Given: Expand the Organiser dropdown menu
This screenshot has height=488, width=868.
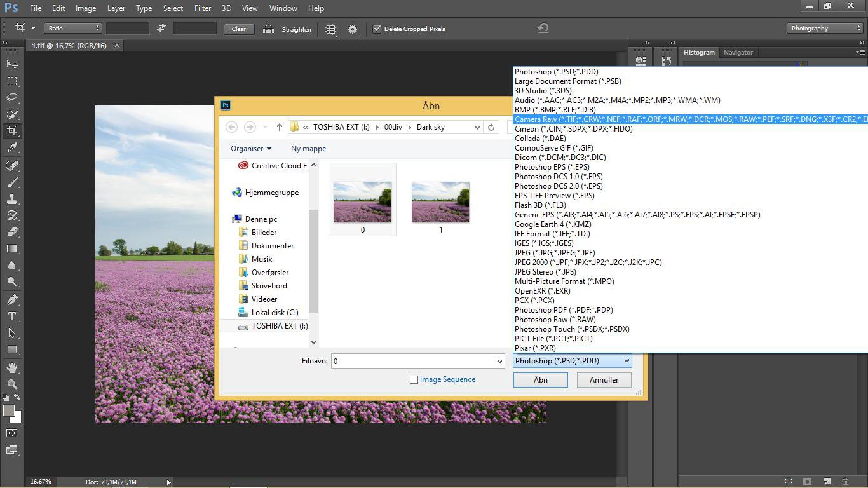Looking at the screenshot, I should click(x=251, y=149).
